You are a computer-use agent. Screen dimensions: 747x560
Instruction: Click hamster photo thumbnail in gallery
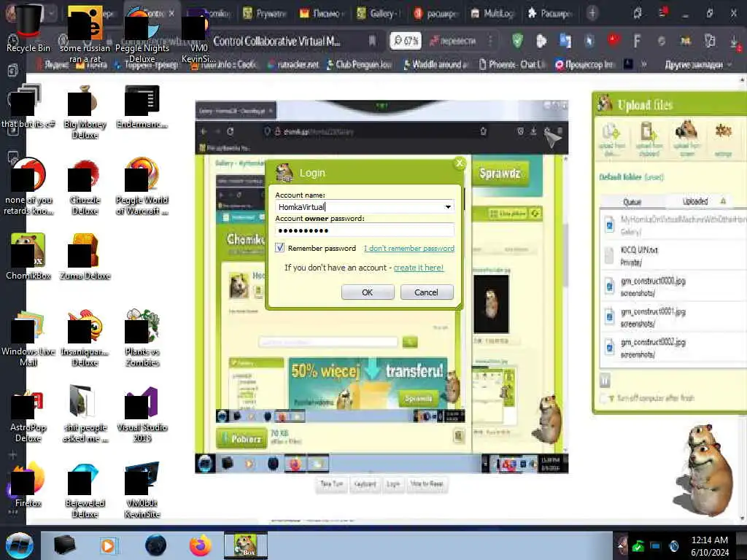[491, 304]
